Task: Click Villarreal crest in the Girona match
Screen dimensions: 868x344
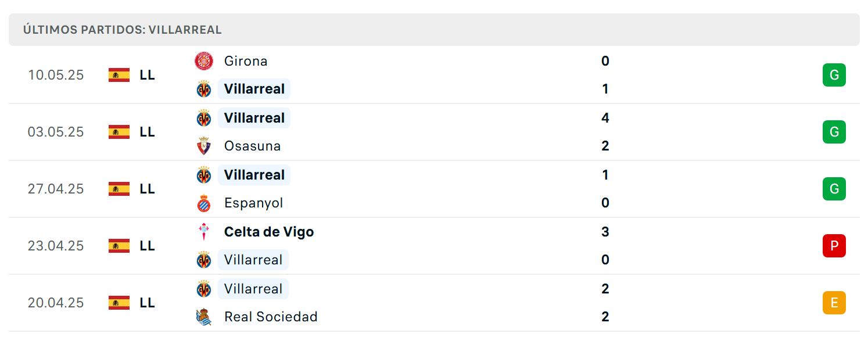Action: tap(204, 89)
